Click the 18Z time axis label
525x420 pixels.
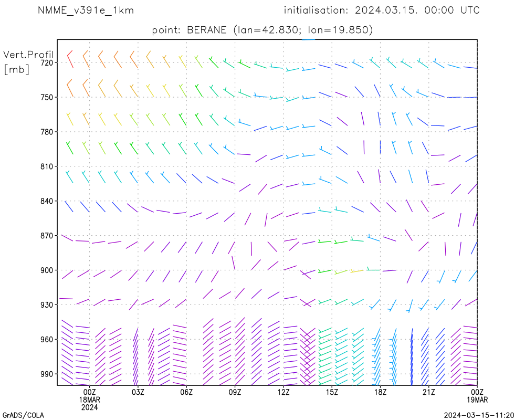coord(380,392)
